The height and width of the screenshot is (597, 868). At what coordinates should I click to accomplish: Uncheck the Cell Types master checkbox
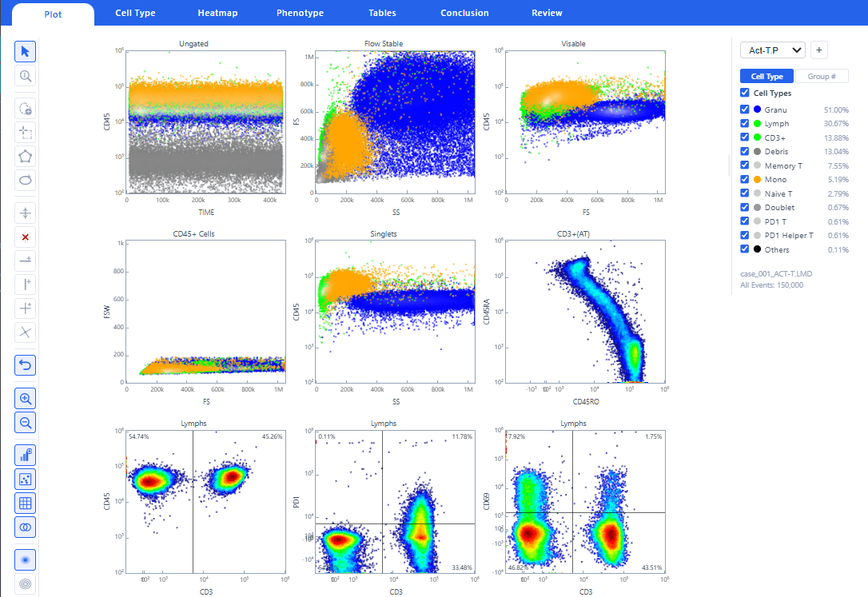coord(745,93)
